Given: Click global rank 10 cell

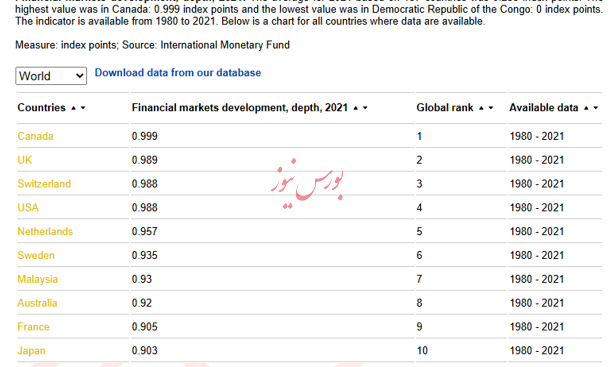Looking at the screenshot, I should [x=422, y=351].
